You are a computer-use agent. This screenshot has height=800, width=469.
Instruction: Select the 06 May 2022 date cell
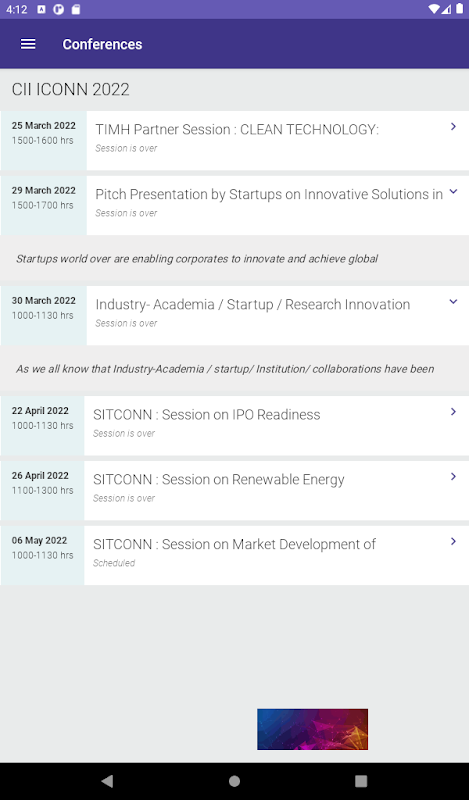43,555
